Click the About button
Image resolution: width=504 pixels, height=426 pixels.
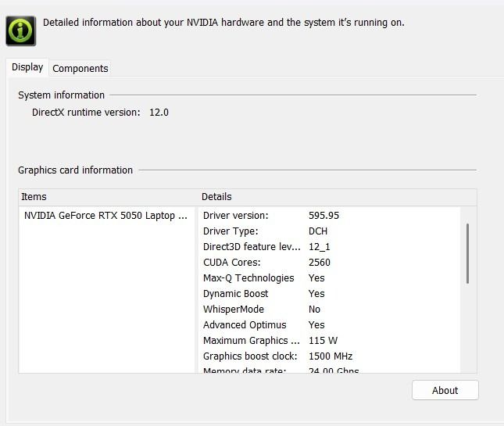(445, 390)
